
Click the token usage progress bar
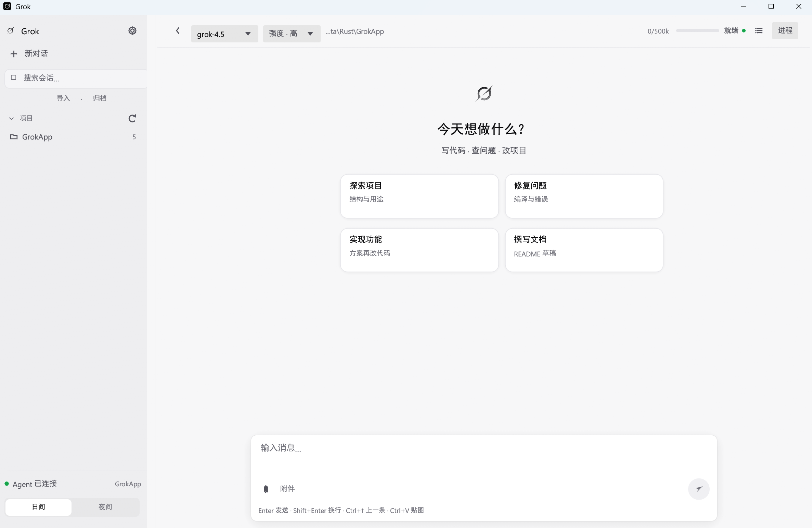point(697,31)
